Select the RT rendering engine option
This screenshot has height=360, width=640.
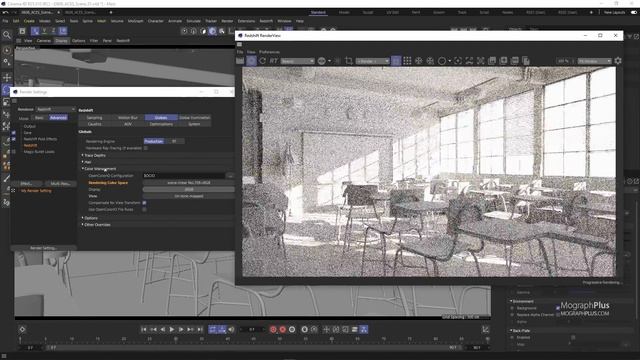click(174, 141)
